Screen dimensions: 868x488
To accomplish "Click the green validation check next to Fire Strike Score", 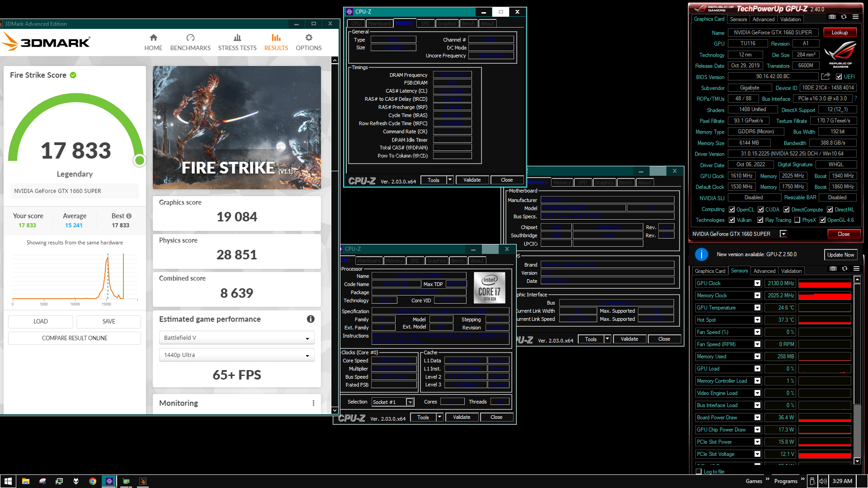I will [x=73, y=75].
